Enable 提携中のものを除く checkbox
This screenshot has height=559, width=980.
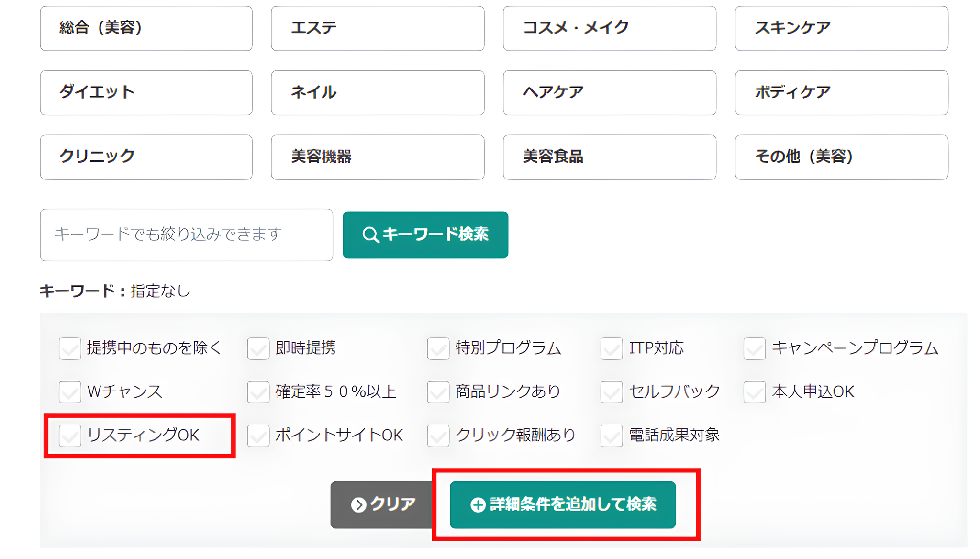70,348
